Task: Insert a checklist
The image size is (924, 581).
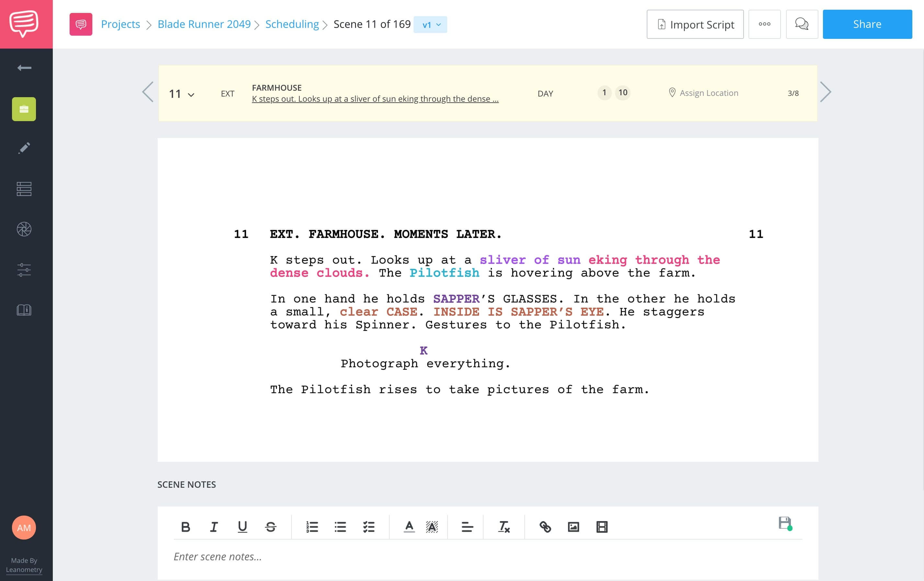Action: [x=369, y=527]
